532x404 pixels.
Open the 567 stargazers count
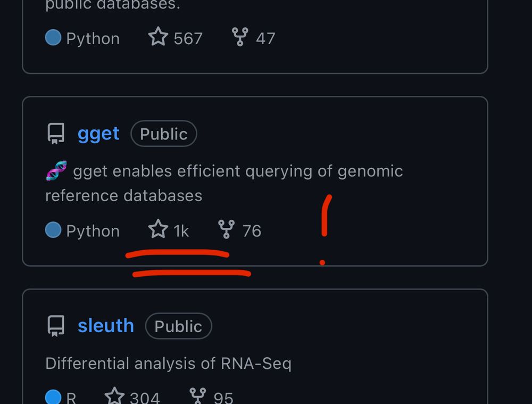188,38
